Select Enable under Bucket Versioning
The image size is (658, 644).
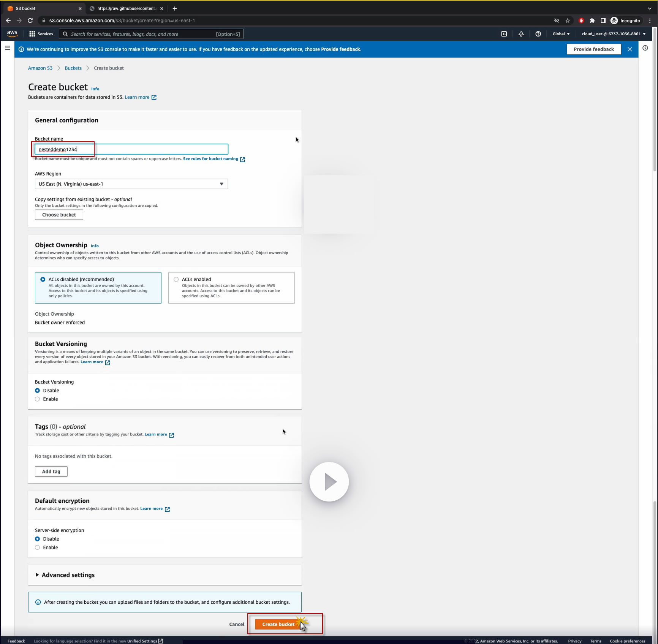click(37, 399)
